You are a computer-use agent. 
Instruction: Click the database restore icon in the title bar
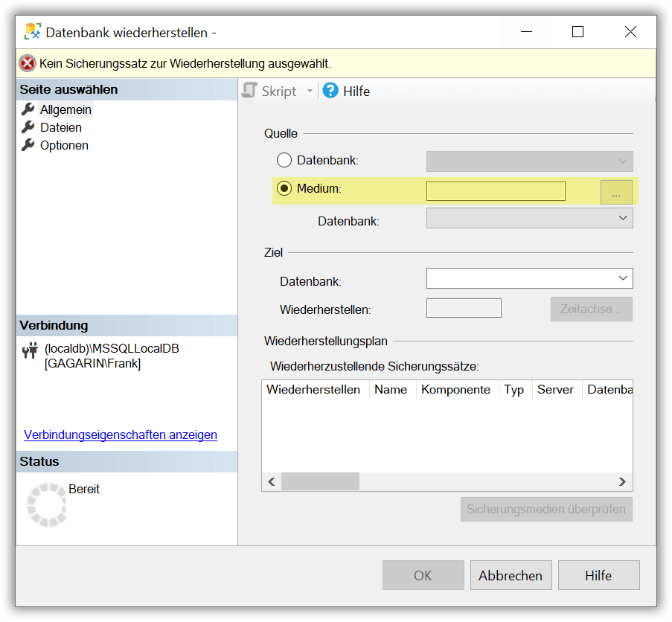click(33, 32)
